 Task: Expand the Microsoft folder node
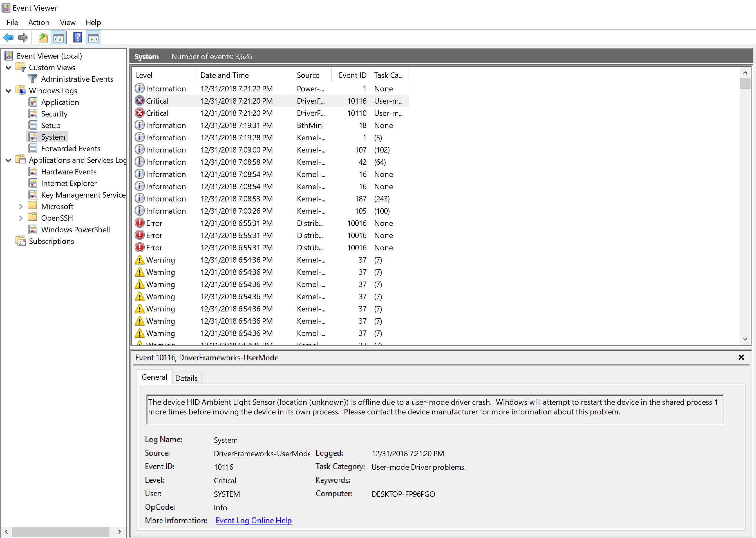coord(21,207)
